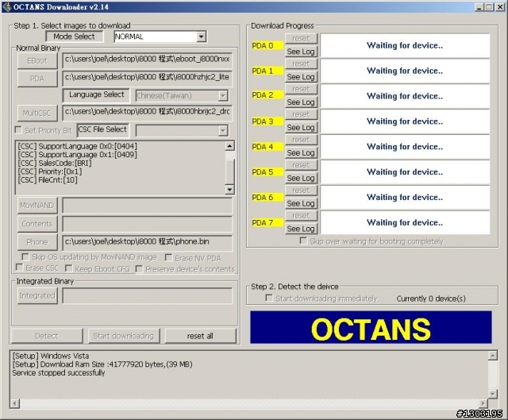Click the MultiCSC file path field
Image resolution: width=508 pixels, height=420 pixels.
[x=147, y=113]
